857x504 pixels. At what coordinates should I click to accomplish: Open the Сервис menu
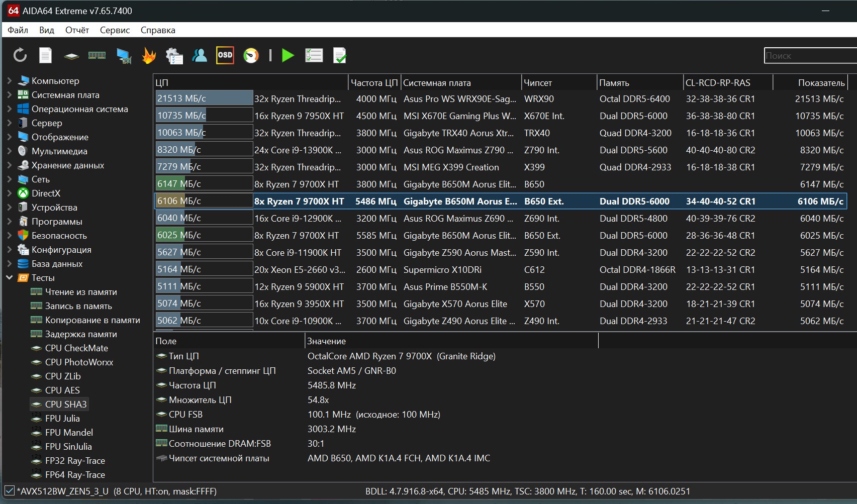(115, 30)
